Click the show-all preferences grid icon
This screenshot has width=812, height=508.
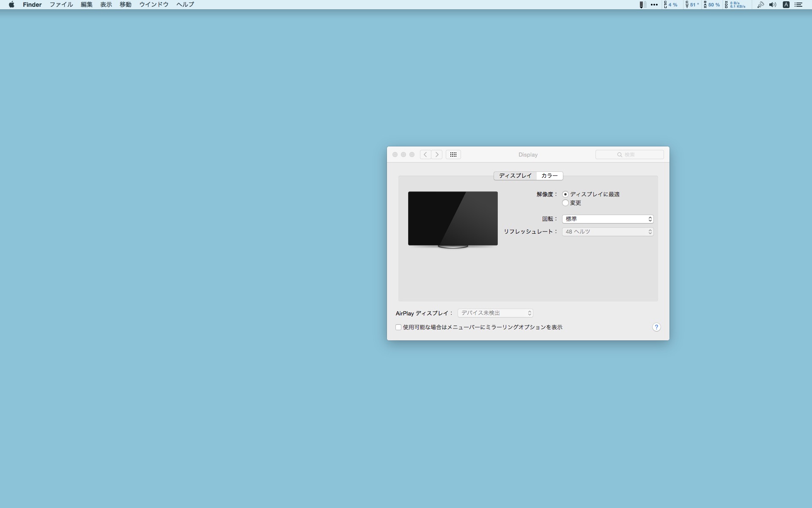coord(453,155)
